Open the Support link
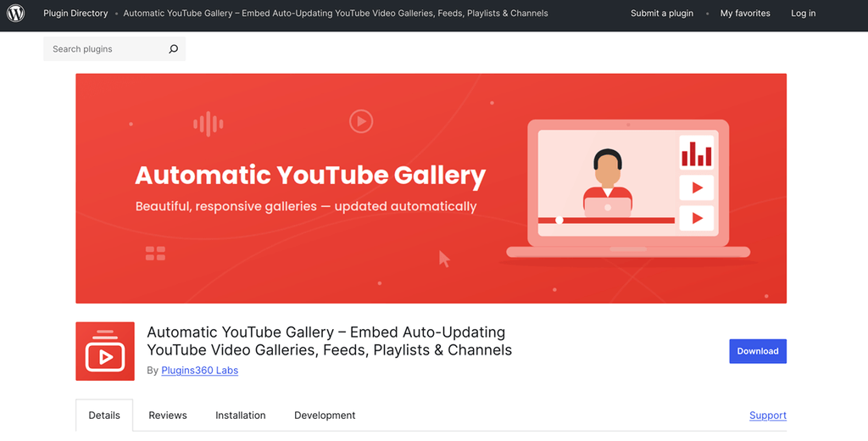The width and height of the screenshot is (868, 441). [x=768, y=416]
